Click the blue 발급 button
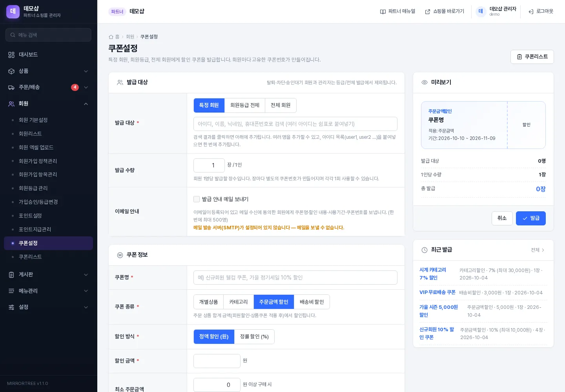Viewport: 565px width, 392px height. [x=531, y=218]
